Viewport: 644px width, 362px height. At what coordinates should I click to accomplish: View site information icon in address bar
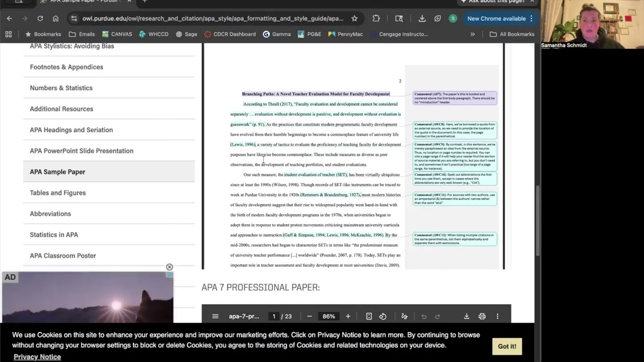click(x=74, y=19)
